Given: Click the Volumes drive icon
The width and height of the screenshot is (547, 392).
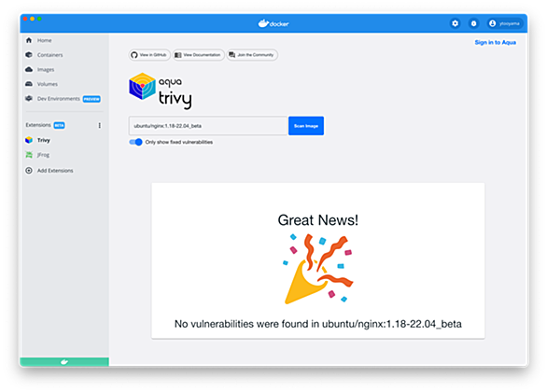Looking at the screenshot, I should click(29, 84).
